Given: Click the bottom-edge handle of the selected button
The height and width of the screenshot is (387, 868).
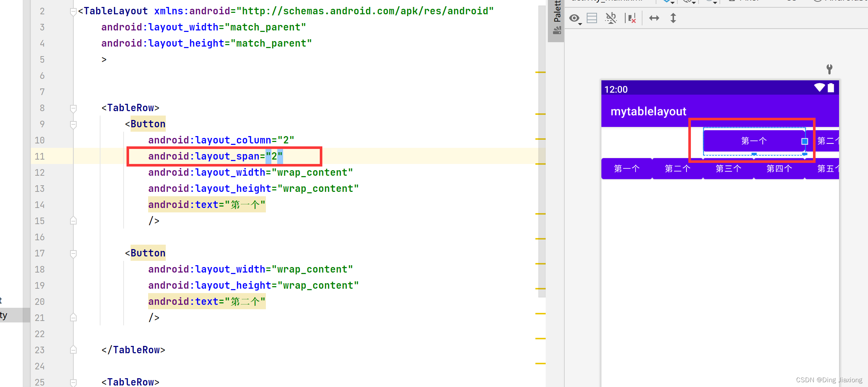Looking at the screenshot, I should pos(754,154).
